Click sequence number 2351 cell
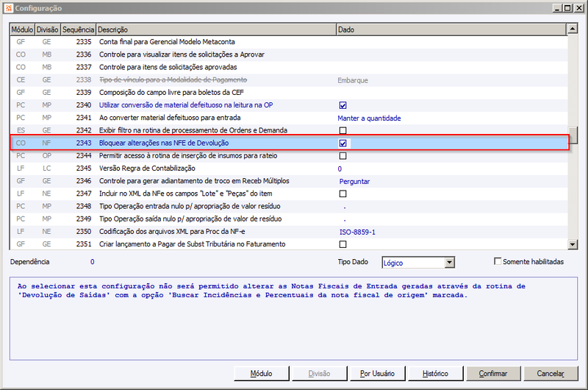588x390 pixels. pos(84,244)
